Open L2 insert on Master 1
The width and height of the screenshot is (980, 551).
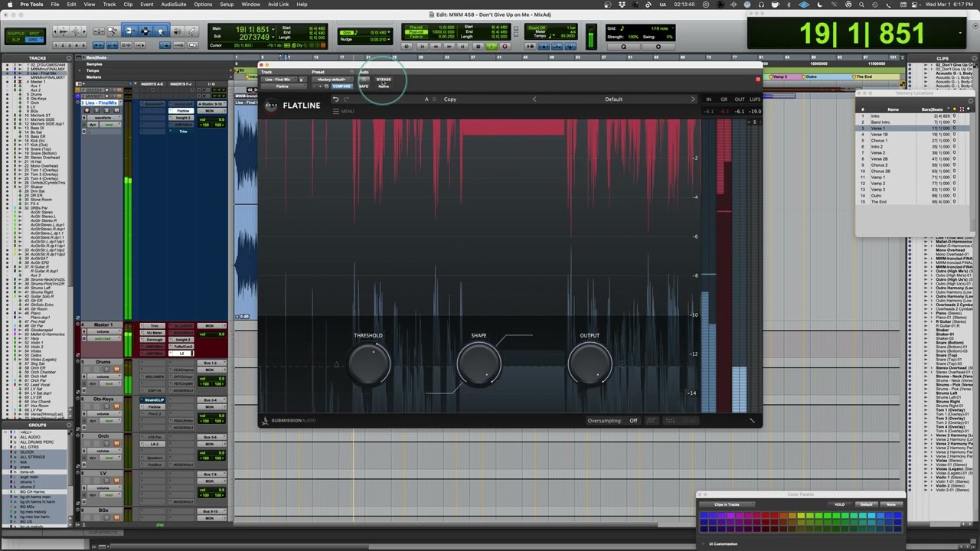coord(181,353)
